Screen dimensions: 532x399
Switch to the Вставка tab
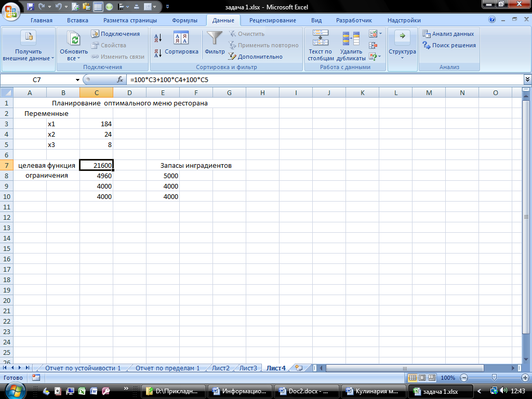coord(78,20)
